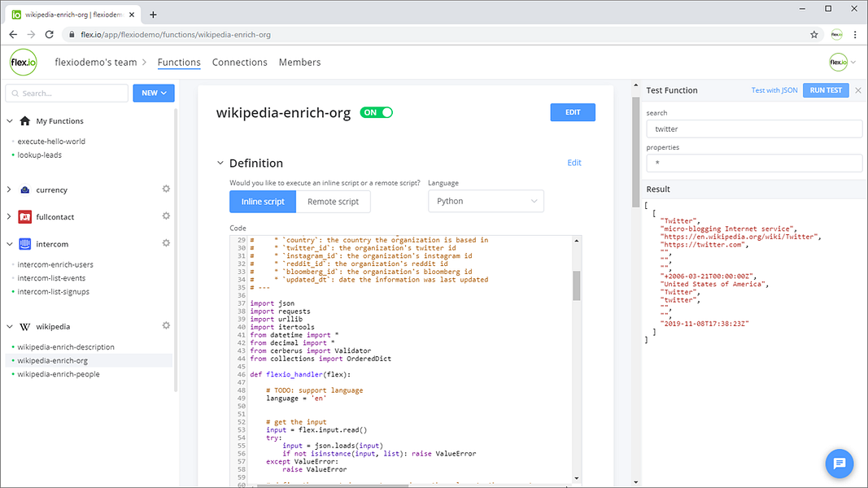Click the intercom connection icon
The width and height of the screenshot is (868, 488).
[25, 244]
